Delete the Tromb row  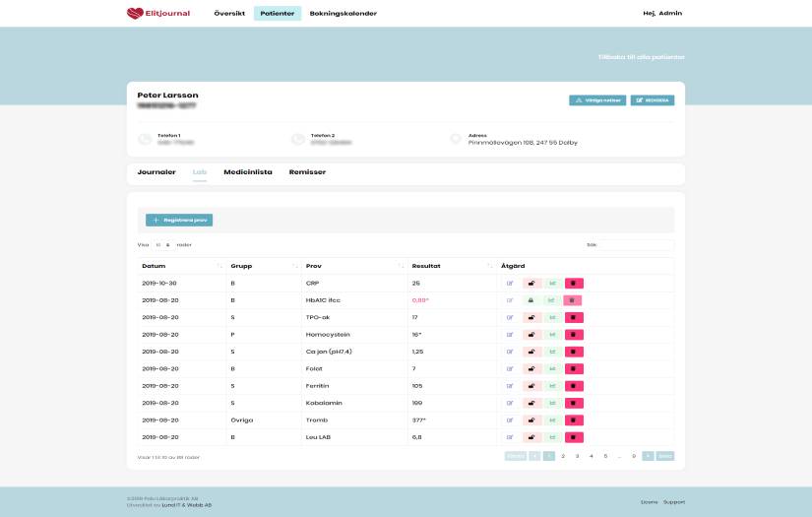click(x=574, y=420)
